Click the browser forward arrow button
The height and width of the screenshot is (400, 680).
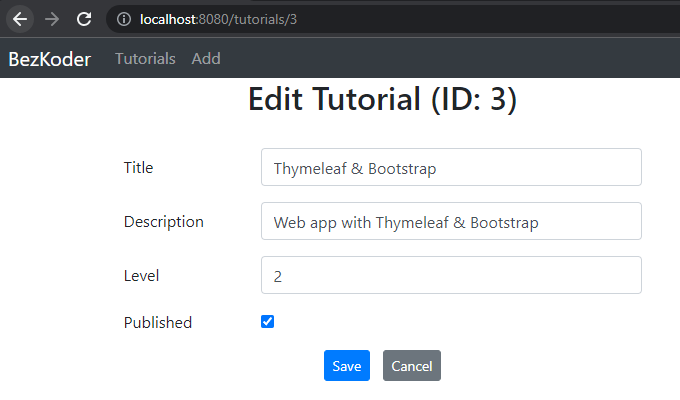point(52,19)
